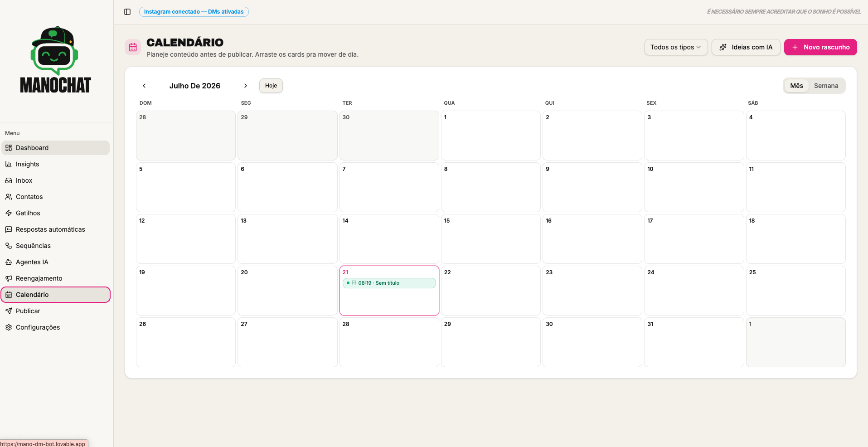Open Sequências from the menu

(55, 246)
